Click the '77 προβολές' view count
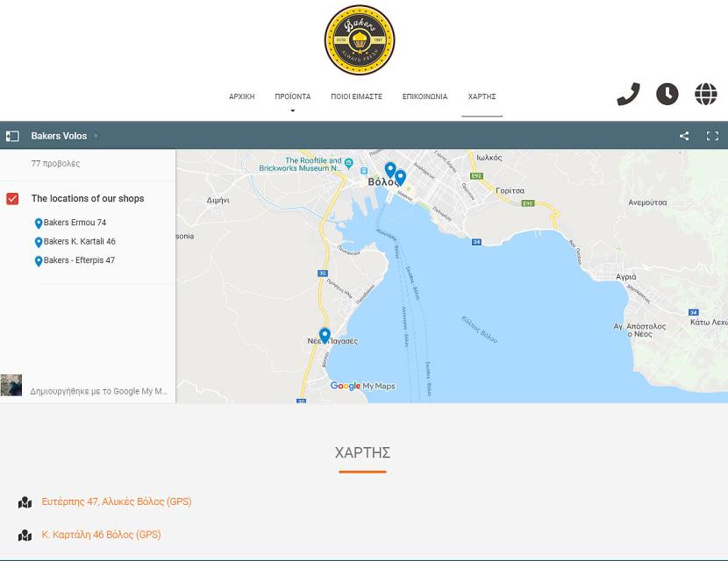Screen dimensions: 728x561 [x=55, y=163]
